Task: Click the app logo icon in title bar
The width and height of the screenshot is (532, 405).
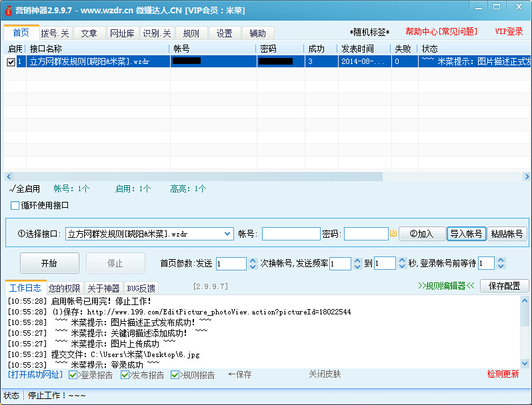Action: (9, 11)
